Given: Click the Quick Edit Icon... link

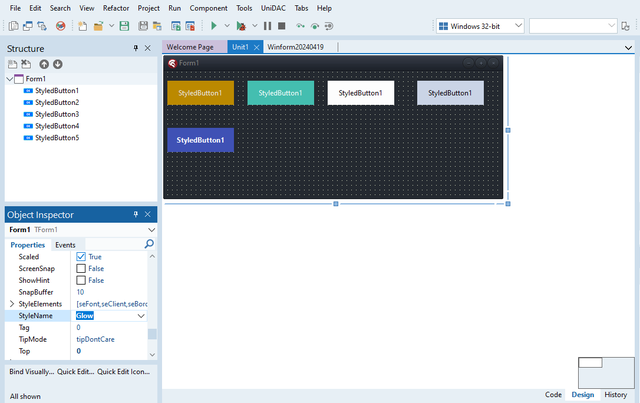Looking at the screenshot, I should pyautogui.click(x=123, y=372).
